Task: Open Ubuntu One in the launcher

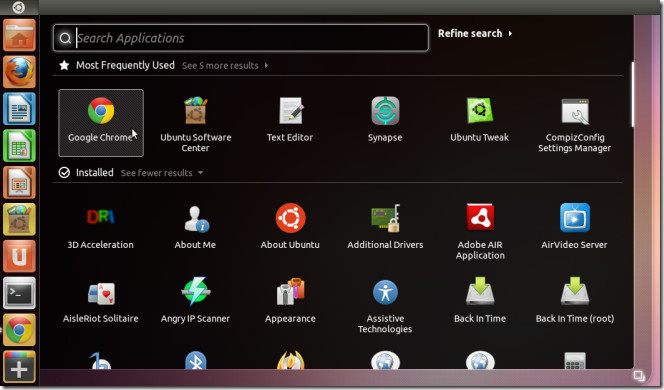Action: (x=19, y=256)
